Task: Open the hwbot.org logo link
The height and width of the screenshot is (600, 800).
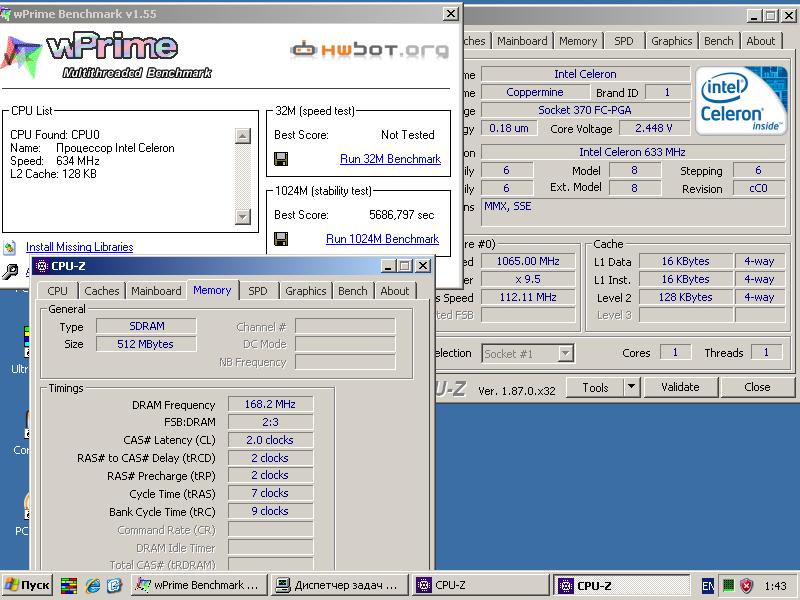Action: click(x=370, y=49)
